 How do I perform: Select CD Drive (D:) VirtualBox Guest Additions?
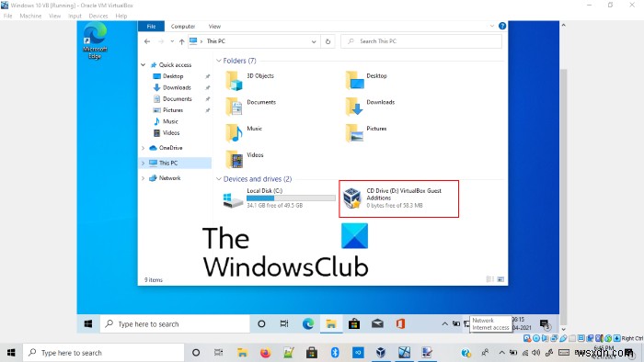[x=398, y=198]
